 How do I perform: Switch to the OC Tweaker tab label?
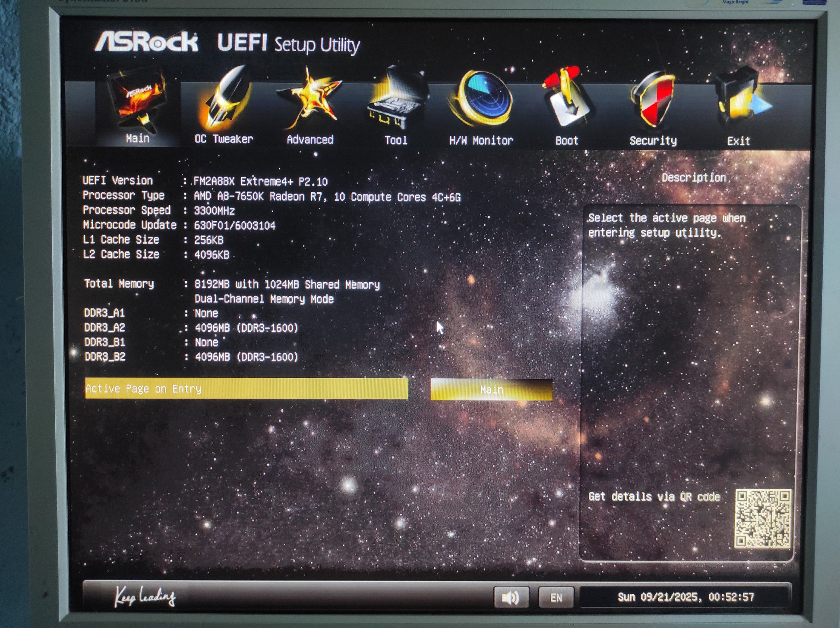pyautogui.click(x=224, y=139)
